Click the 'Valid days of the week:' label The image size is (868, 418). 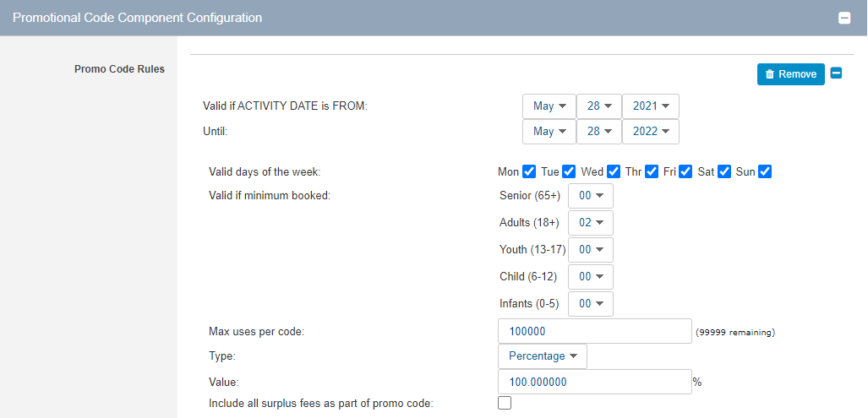point(265,171)
